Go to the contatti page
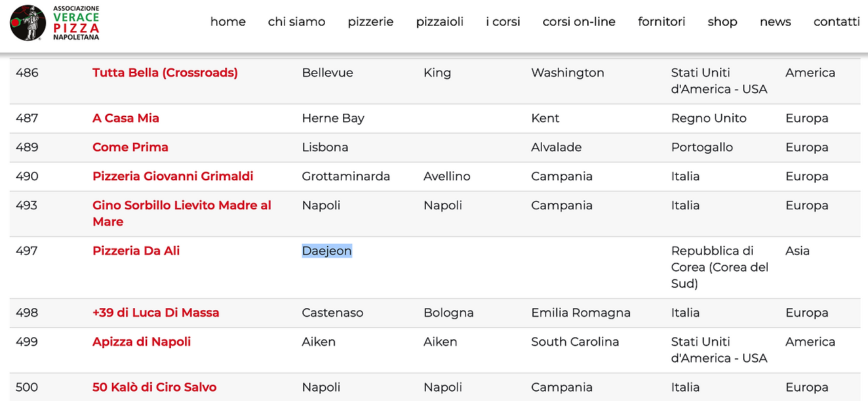 coord(837,22)
